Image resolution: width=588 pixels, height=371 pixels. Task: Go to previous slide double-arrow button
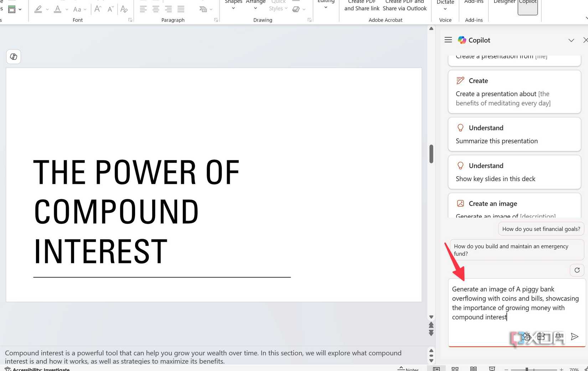coord(431,325)
